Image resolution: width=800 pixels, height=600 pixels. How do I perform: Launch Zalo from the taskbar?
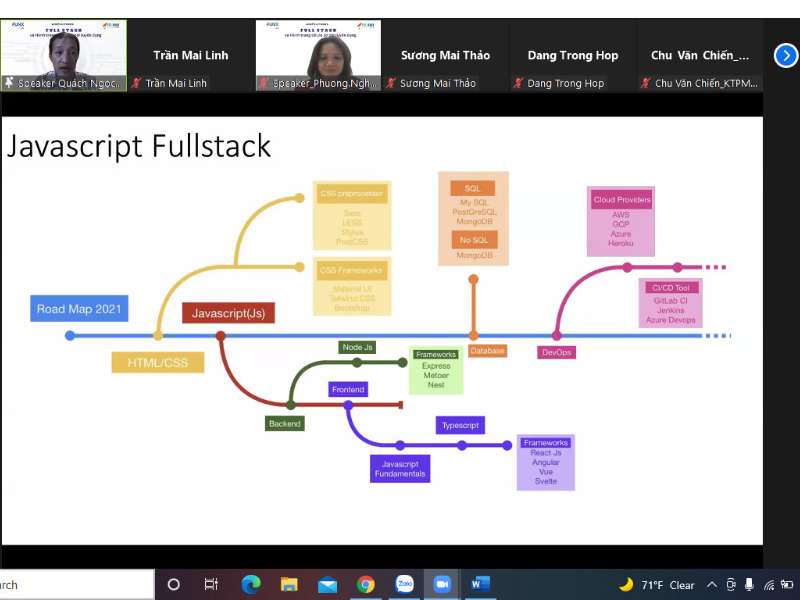pyautogui.click(x=405, y=584)
